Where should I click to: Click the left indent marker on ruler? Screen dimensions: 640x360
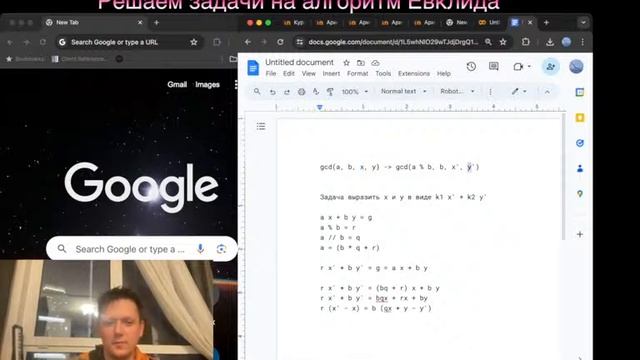pos(320,107)
